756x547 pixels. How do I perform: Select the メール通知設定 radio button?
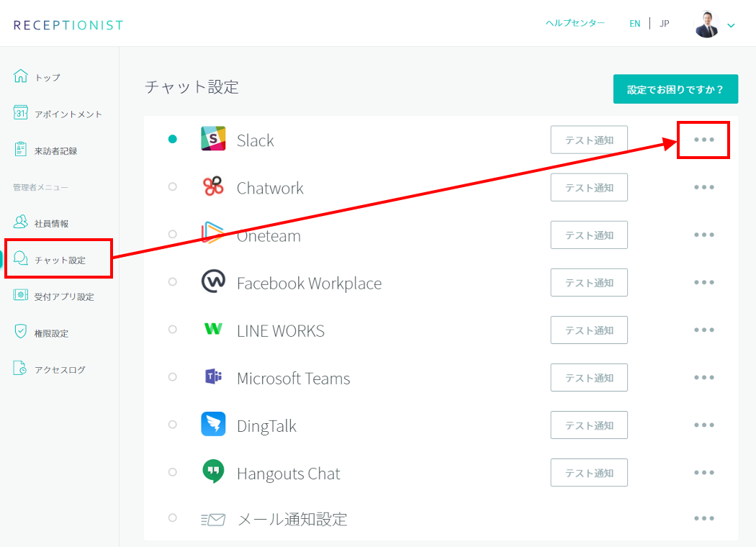172,517
